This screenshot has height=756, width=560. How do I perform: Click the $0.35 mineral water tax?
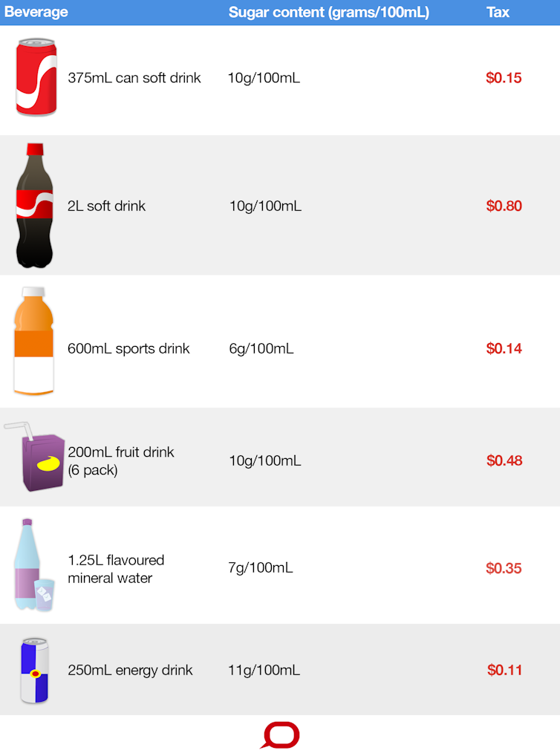[504, 568]
